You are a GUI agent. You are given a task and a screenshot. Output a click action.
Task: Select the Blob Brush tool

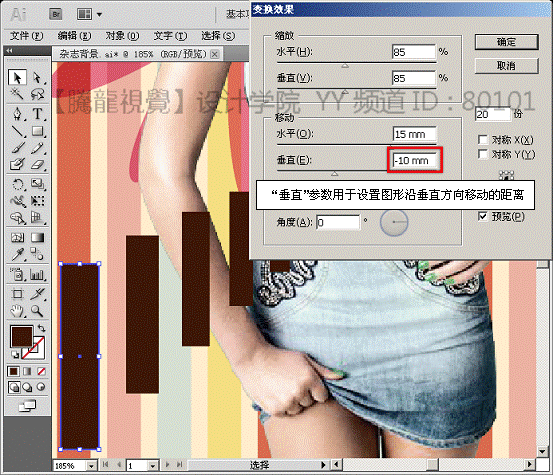coord(17,164)
